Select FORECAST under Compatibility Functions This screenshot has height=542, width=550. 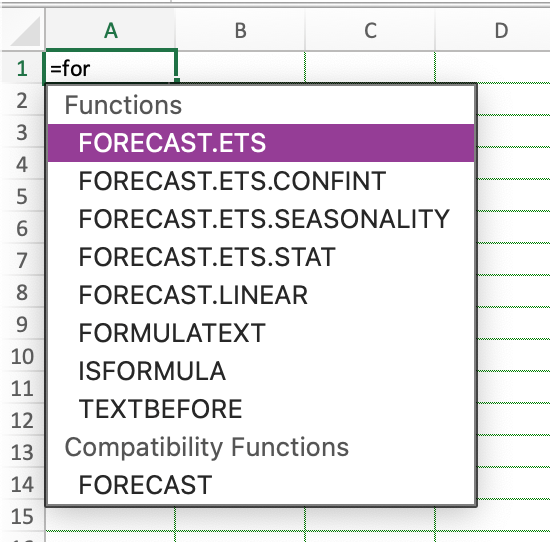pyautogui.click(x=261, y=485)
